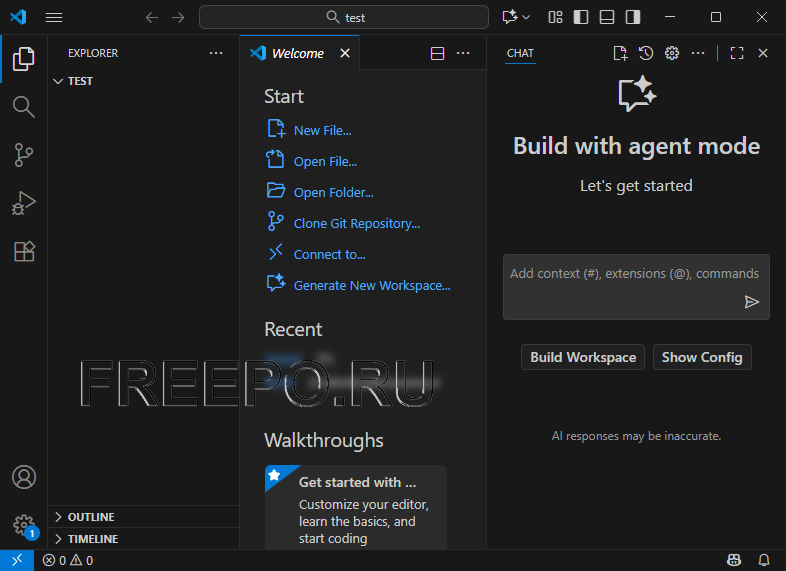Open the Copilot chat dropdown in title bar
The height and width of the screenshot is (571, 786).
pyautogui.click(x=516, y=17)
